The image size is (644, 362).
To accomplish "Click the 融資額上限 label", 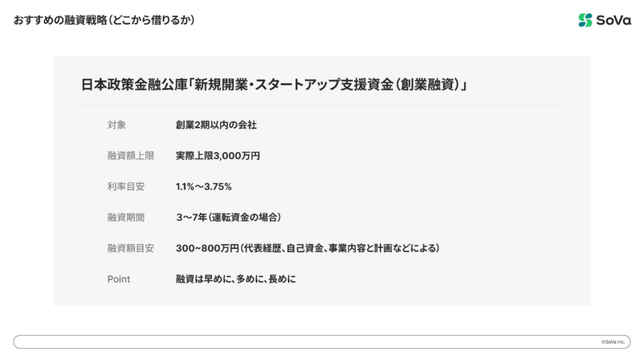I will click(x=130, y=156).
